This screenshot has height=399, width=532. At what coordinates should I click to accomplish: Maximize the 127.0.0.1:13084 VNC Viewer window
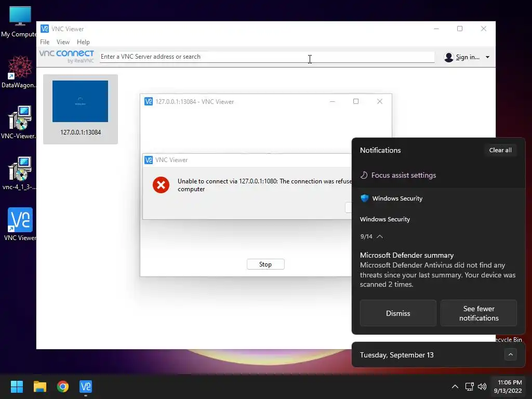(x=356, y=101)
